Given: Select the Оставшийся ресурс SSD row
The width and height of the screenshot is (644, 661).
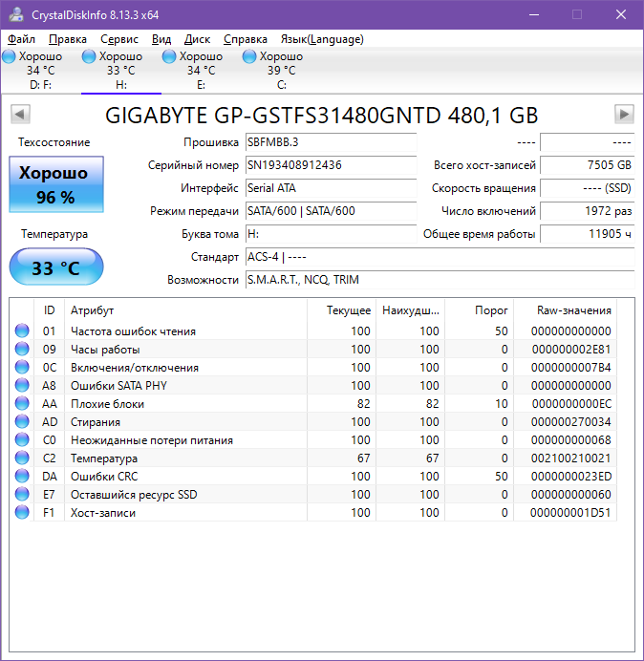Looking at the screenshot, I should tap(134, 495).
